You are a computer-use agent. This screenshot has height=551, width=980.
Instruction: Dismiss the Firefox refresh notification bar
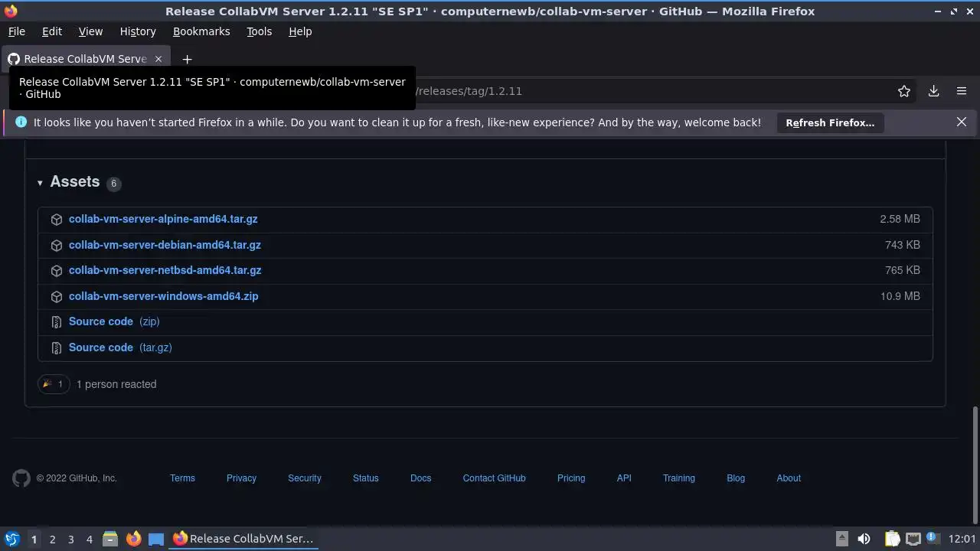962,122
